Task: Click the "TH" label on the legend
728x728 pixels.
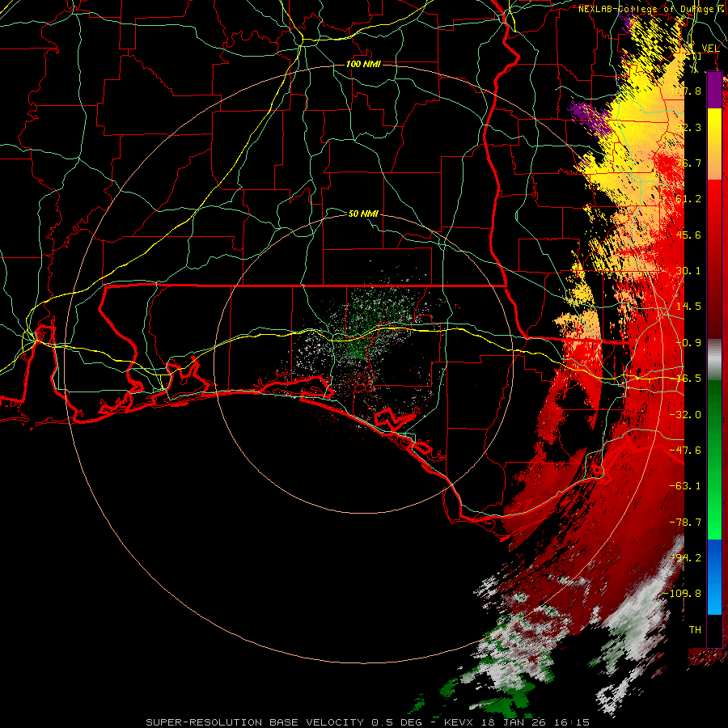Action: point(695,630)
